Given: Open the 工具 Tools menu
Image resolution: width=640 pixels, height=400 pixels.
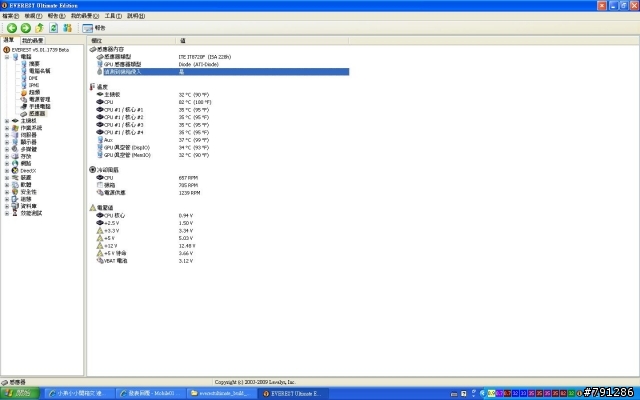Looking at the screenshot, I should point(113,16).
